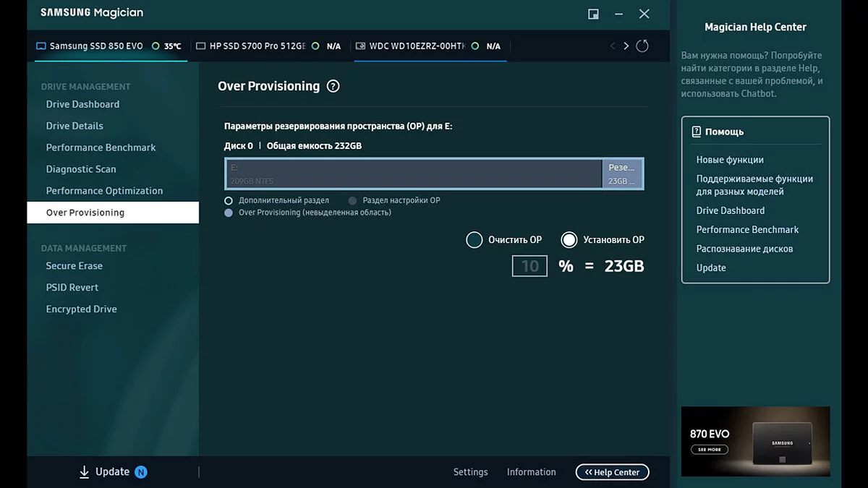Click the blue N new-update badge
This screenshot has height=488, width=868.
(x=141, y=472)
